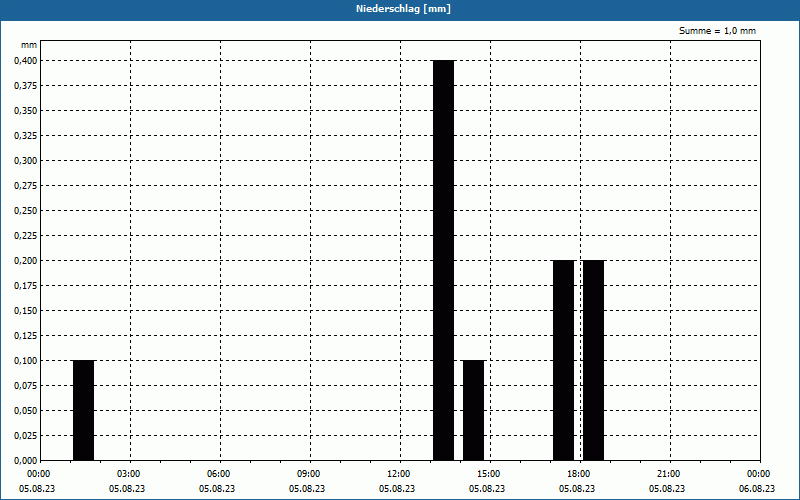Click the 0,200 y-axis value
Viewport: 800px width, 500px height.
pyautogui.click(x=26, y=261)
